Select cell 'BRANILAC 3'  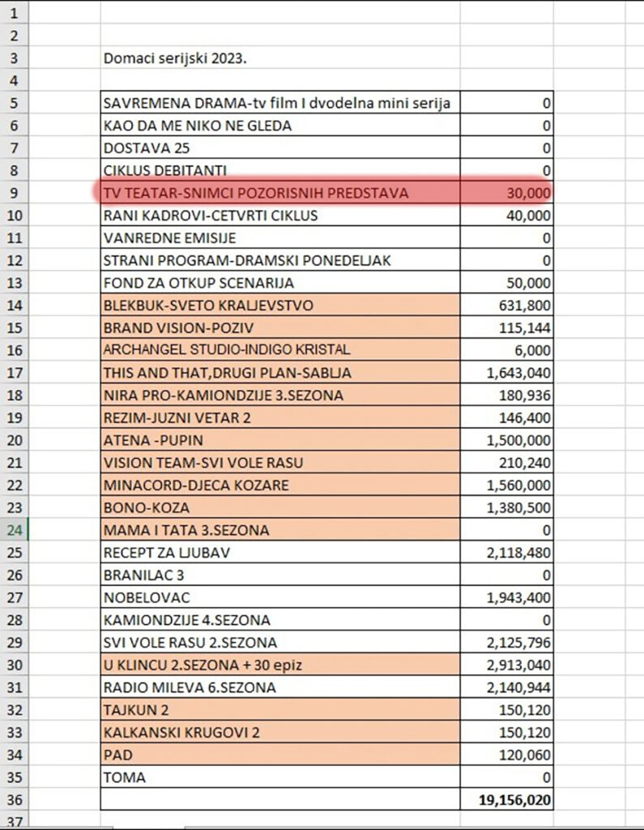point(280,575)
